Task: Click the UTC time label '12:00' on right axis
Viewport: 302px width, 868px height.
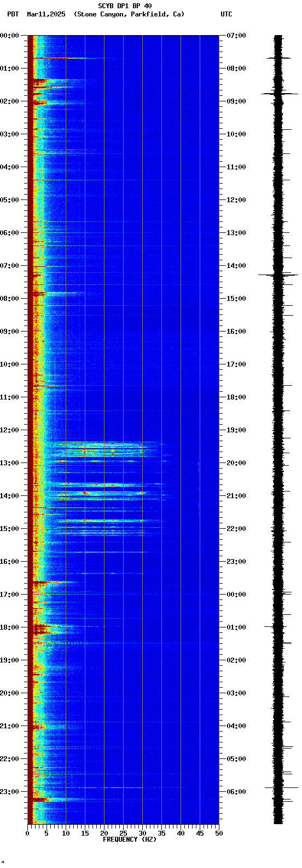Action: click(x=236, y=200)
